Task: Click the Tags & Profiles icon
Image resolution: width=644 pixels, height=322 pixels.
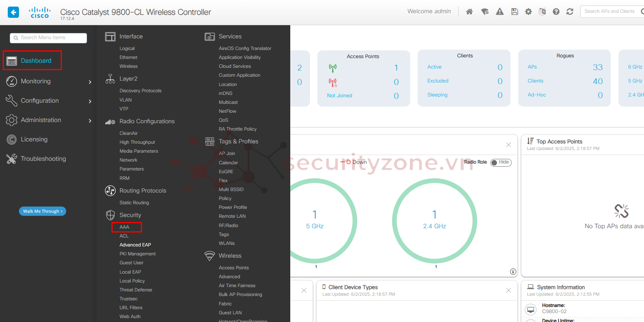Action: click(x=210, y=141)
